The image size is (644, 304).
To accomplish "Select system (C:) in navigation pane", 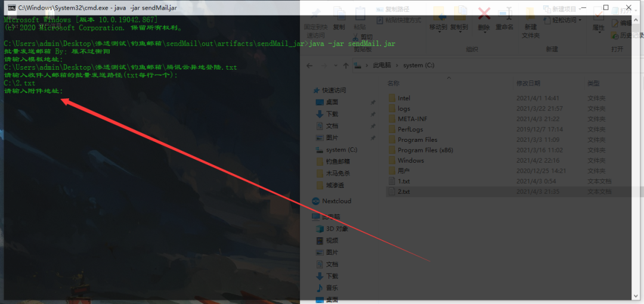I will coord(336,150).
